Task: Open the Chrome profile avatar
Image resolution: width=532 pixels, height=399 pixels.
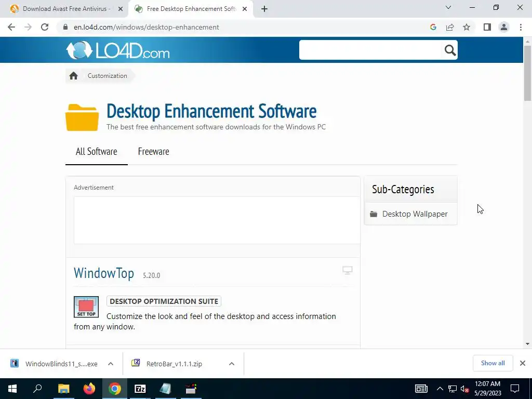Action: coord(504,27)
